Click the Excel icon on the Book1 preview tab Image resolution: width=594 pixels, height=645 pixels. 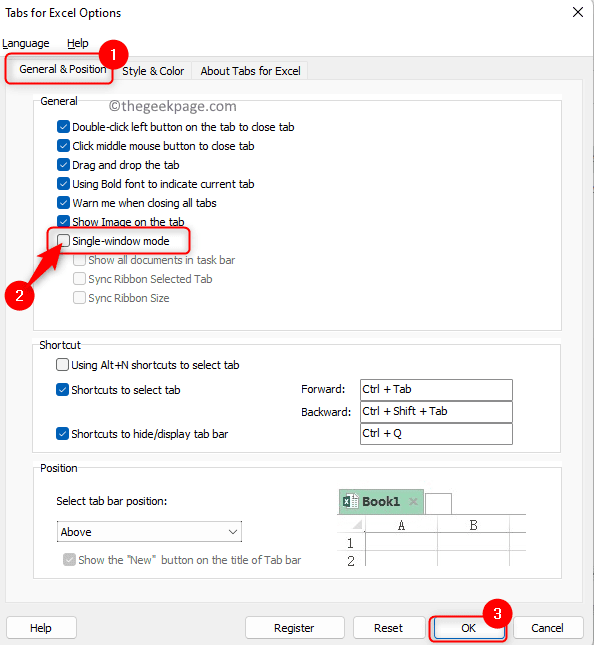tap(350, 501)
